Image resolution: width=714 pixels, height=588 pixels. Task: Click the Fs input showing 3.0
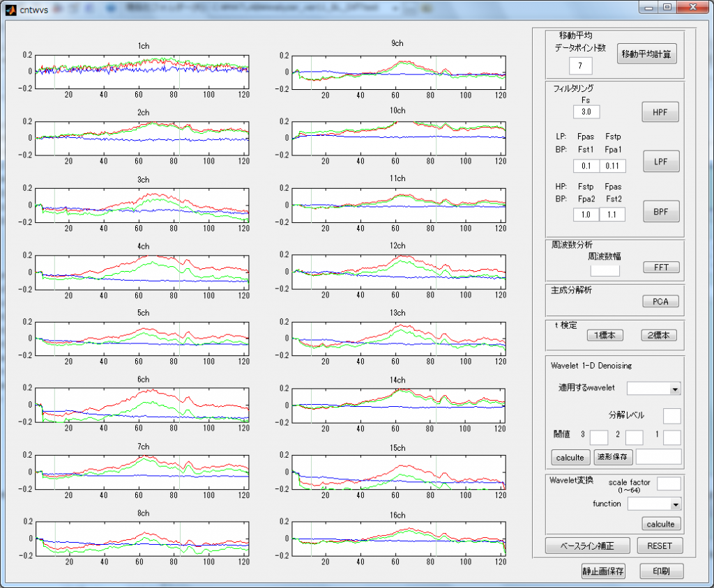point(586,111)
